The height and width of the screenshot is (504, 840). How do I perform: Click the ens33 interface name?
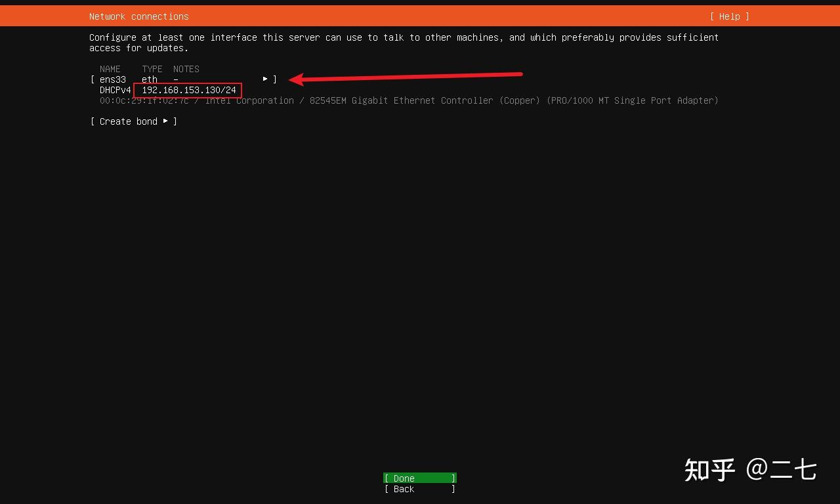coord(112,79)
